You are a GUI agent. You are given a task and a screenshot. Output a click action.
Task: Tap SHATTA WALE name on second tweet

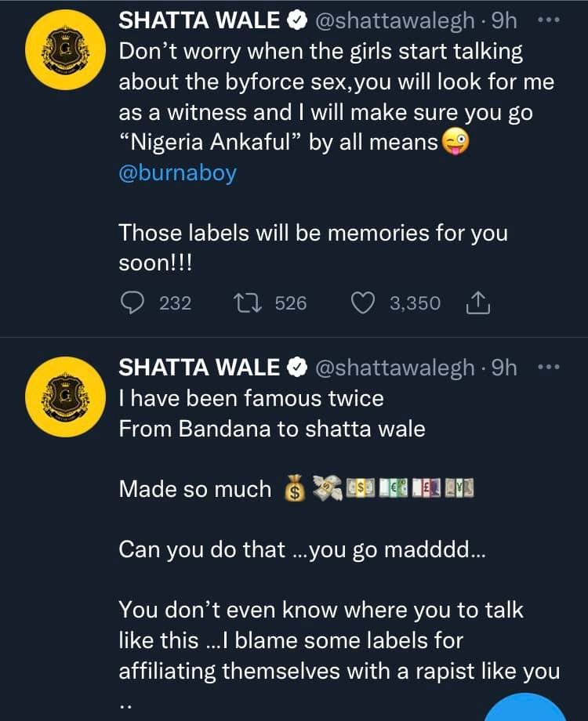tap(199, 368)
